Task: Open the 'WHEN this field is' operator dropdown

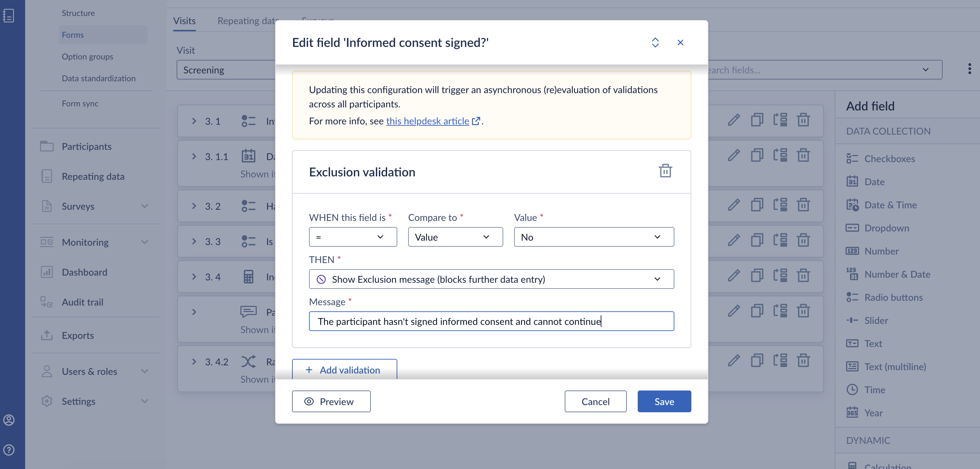Action: pyautogui.click(x=353, y=237)
